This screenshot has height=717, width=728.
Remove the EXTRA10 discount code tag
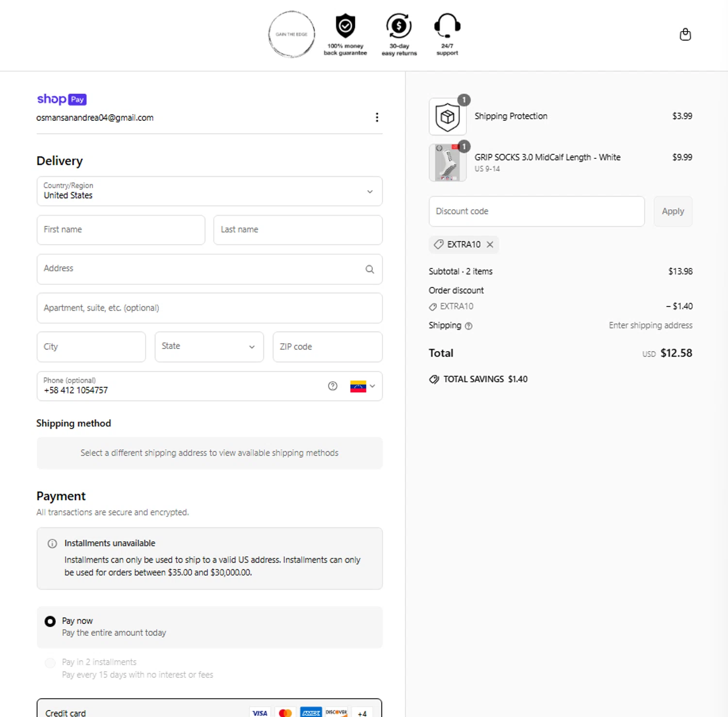click(490, 245)
